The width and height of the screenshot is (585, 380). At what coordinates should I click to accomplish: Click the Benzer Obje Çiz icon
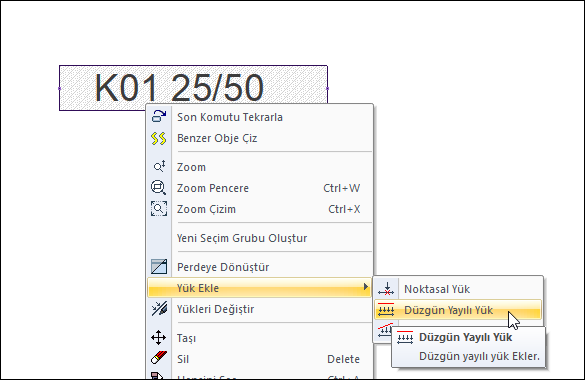point(159,138)
